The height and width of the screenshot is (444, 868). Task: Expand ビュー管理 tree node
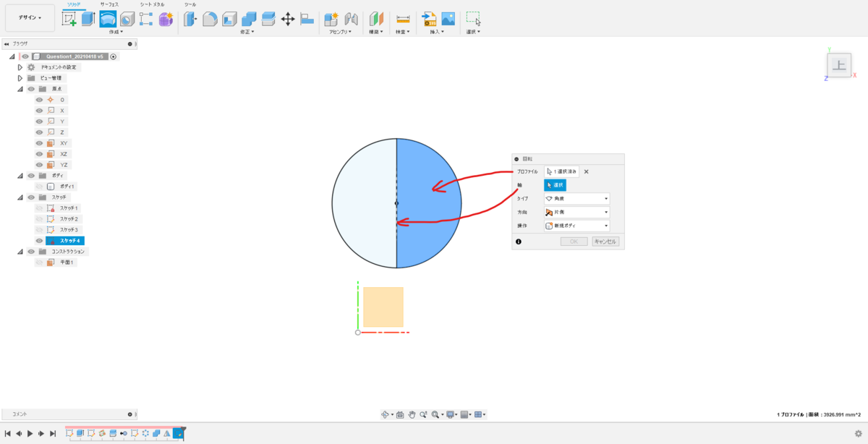(x=20, y=78)
